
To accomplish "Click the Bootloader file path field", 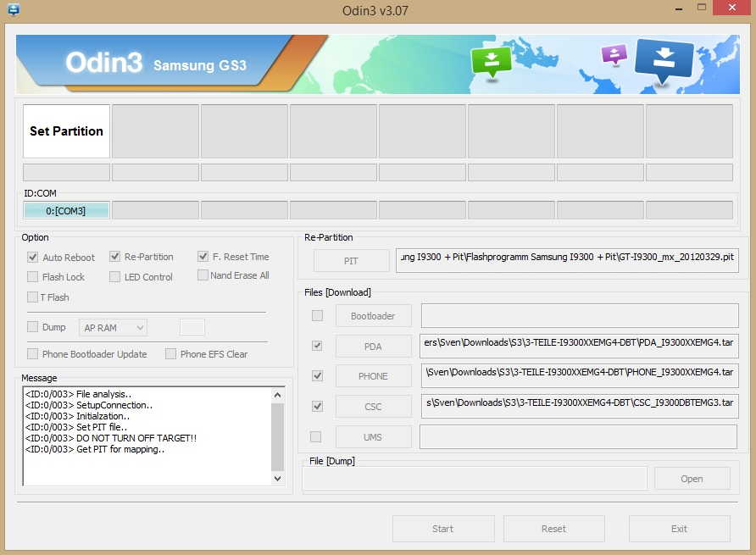I will pos(580,316).
